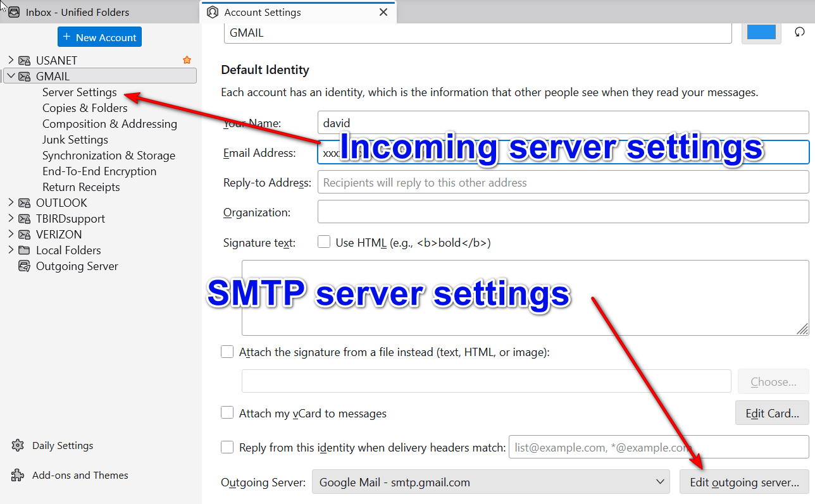Click the Edit outgoing server button
Viewport: 815px width, 504px height.
744,482
